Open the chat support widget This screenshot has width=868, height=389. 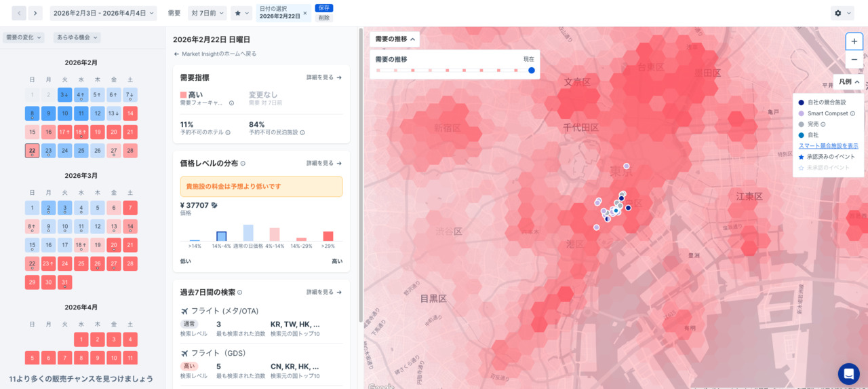848,374
